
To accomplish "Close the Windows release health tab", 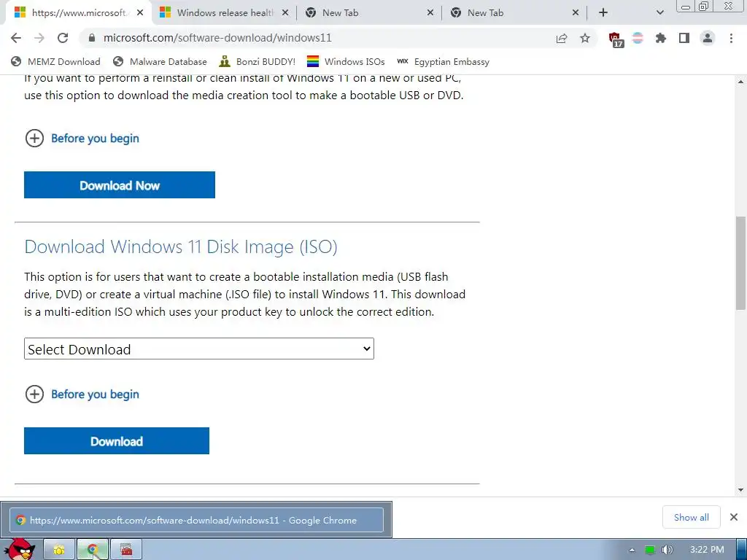I will click(x=285, y=13).
